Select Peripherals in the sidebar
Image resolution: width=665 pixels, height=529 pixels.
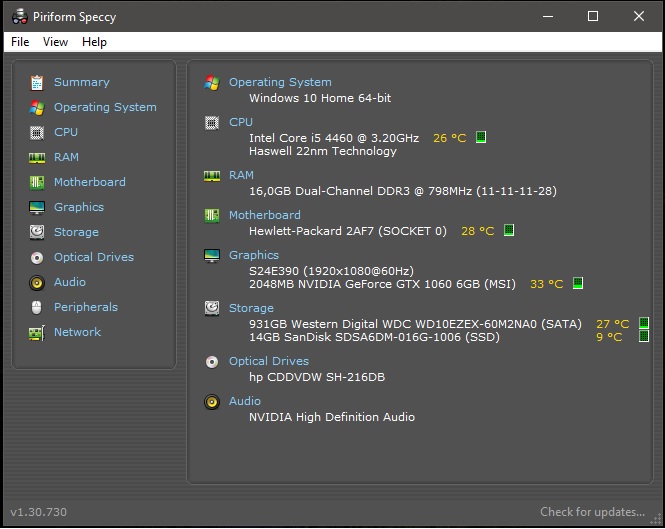point(86,307)
